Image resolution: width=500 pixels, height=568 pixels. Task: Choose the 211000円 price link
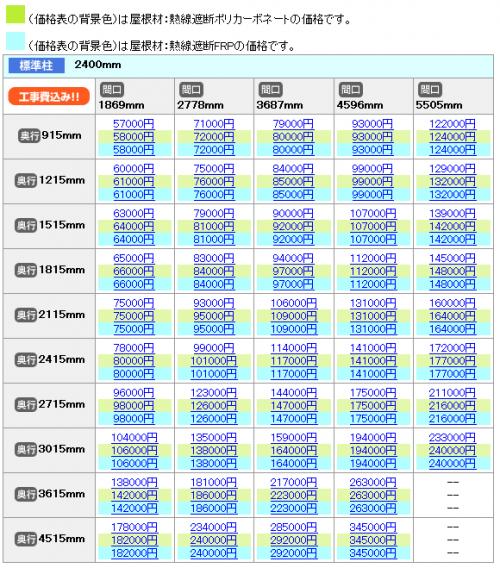pos(452,393)
